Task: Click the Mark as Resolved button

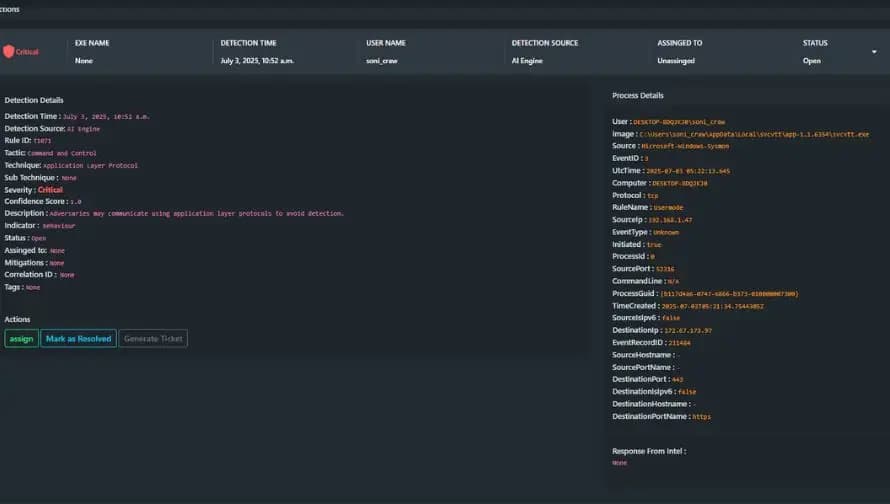Action: (78, 339)
